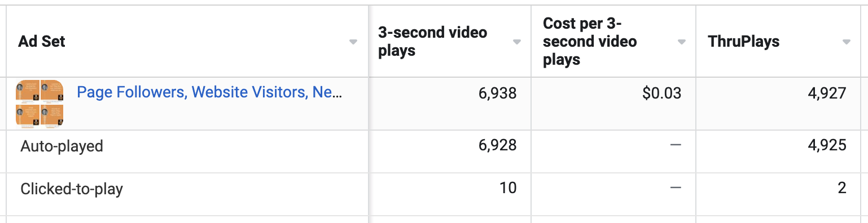The width and height of the screenshot is (868, 223).
Task: Click the $0.03 cost value
Action: pyautogui.click(x=661, y=93)
